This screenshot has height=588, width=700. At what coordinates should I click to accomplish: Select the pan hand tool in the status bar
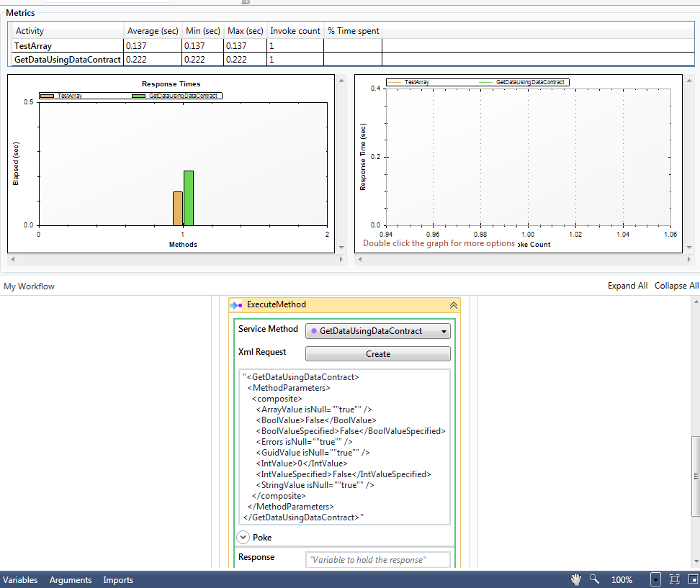click(x=576, y=579)
